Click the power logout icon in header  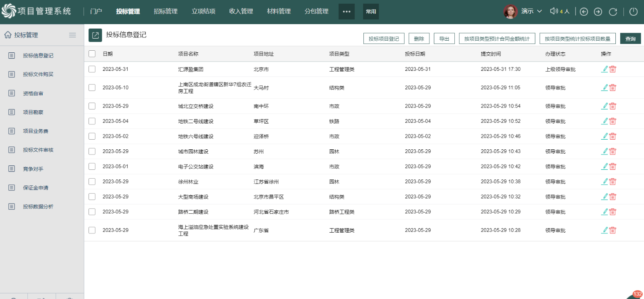(633, 12)
